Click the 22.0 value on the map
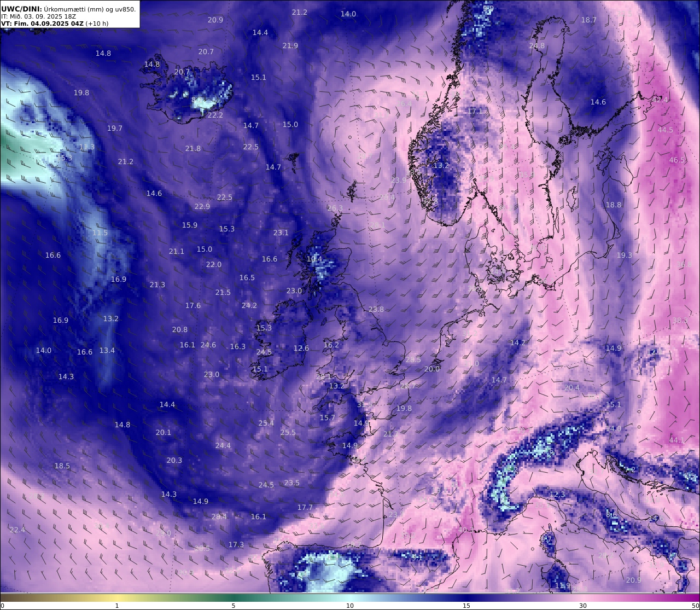This screenshot has height=610, width=700. point(214,265)
